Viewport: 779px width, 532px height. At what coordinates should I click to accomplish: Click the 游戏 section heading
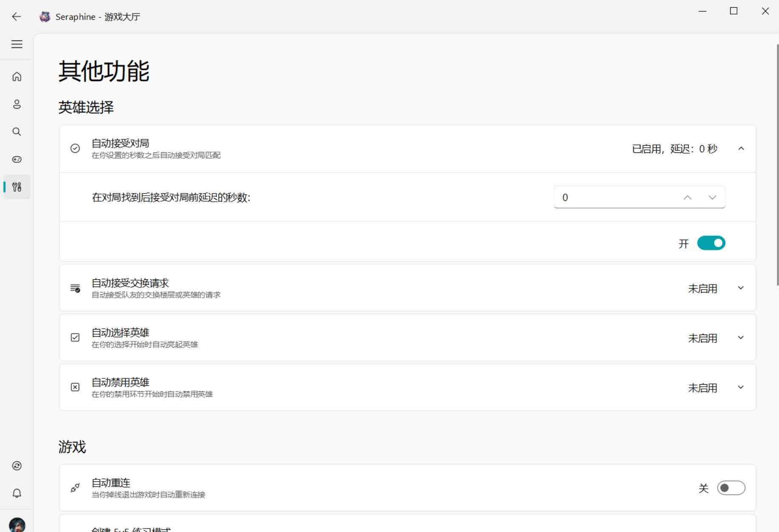tap(72, 447)
